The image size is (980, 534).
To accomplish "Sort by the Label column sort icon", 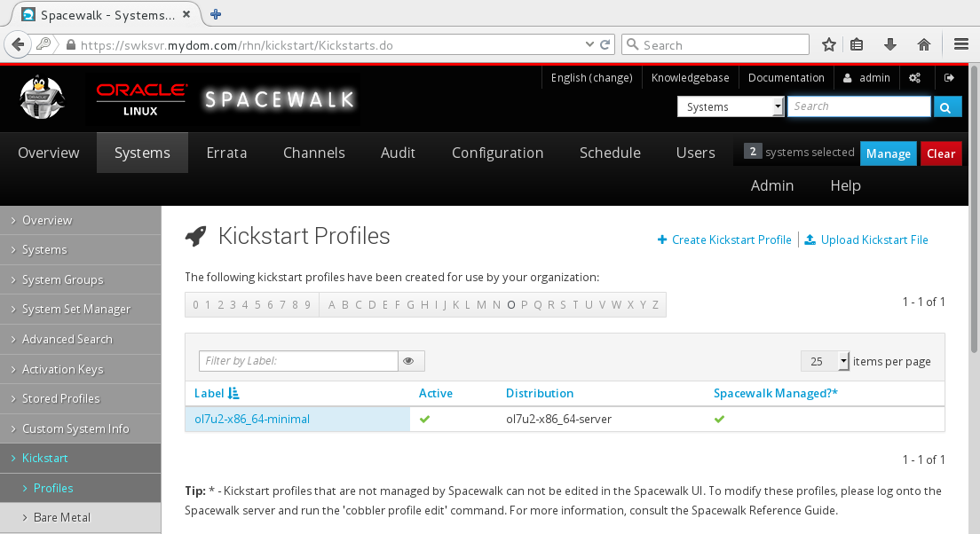I will click(x=233, y=394).
